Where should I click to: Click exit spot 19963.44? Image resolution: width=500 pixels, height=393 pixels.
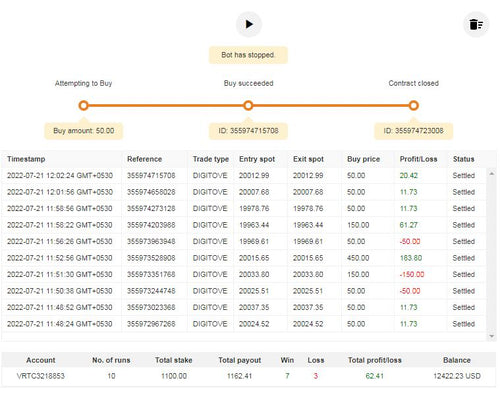(308, 225)
